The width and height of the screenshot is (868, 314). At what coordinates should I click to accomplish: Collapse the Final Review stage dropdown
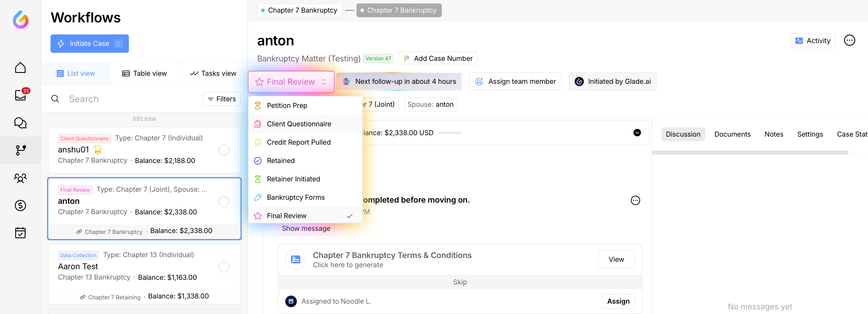point(291,82)
